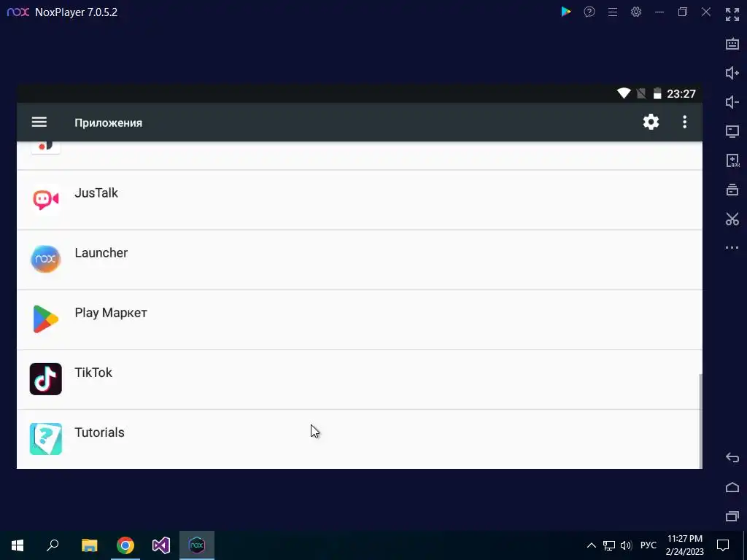Click the network tray icon
The image size is (747, 560).
609,545
